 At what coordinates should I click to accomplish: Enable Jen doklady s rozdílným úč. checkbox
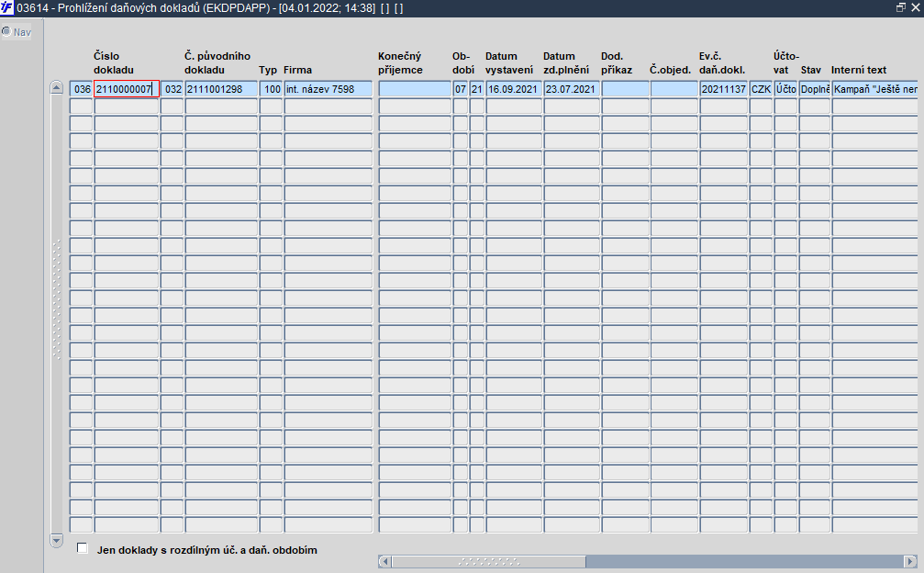pos(83,548)
